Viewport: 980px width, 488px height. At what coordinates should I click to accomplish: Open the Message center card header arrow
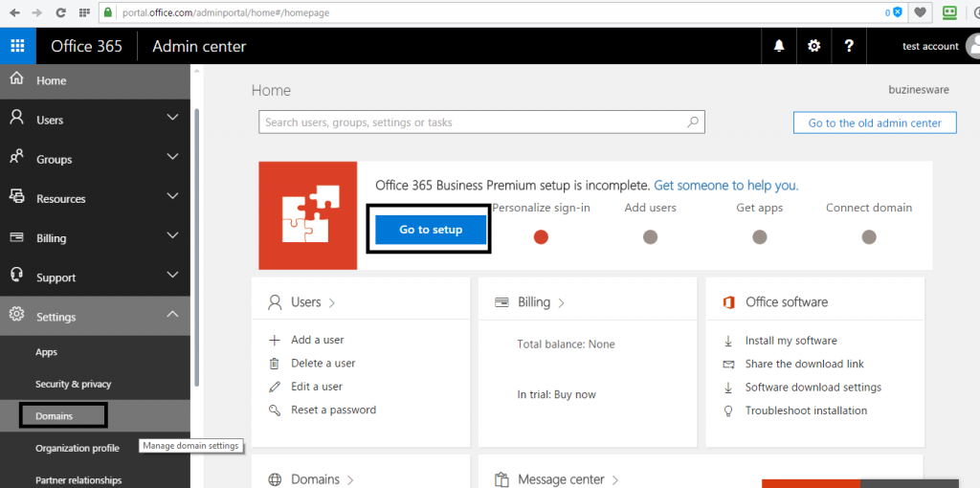pos(615,480)
